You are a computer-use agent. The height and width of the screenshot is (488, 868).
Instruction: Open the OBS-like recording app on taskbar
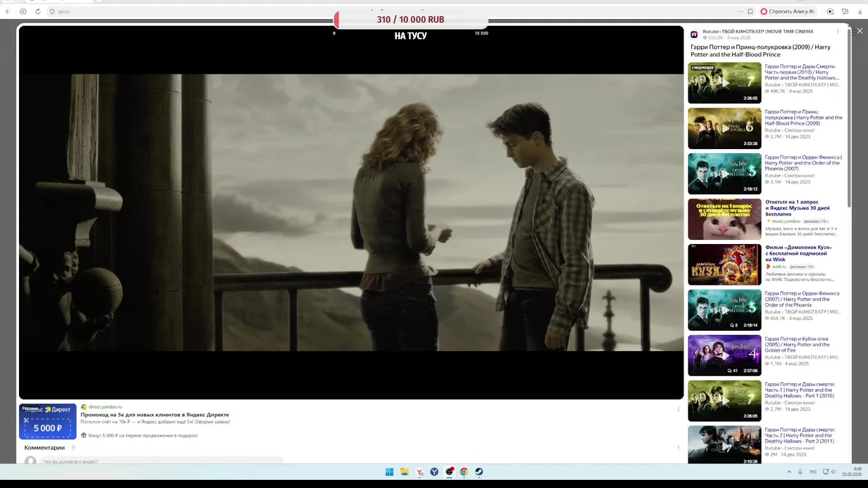coord(450,472)
